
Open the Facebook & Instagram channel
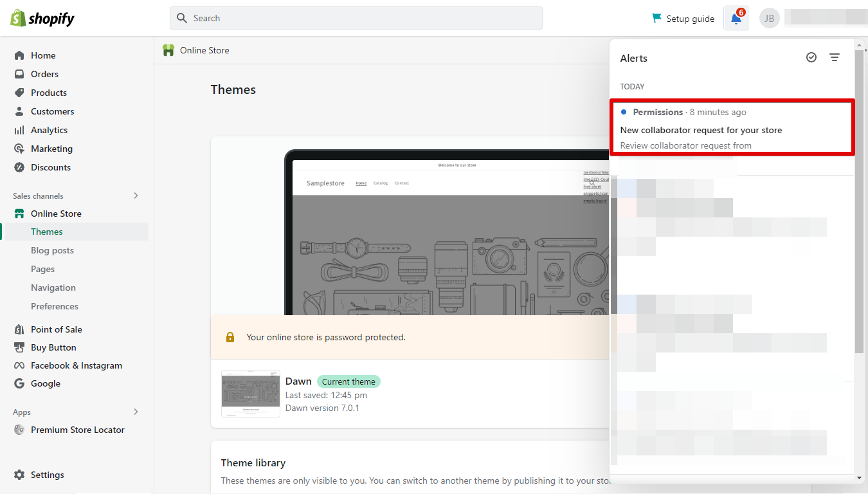point(77,365)
